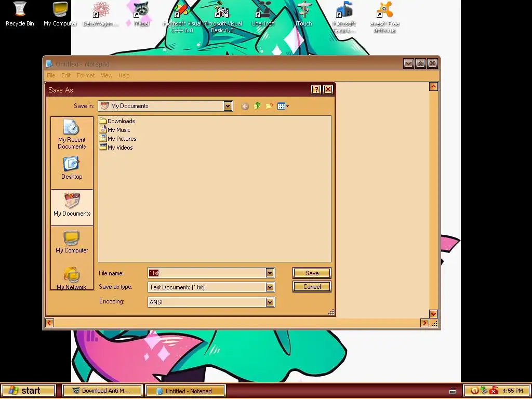Create a new folder in Save As
Viewport: 532px width, 399px height.
(x=270, y=106)
